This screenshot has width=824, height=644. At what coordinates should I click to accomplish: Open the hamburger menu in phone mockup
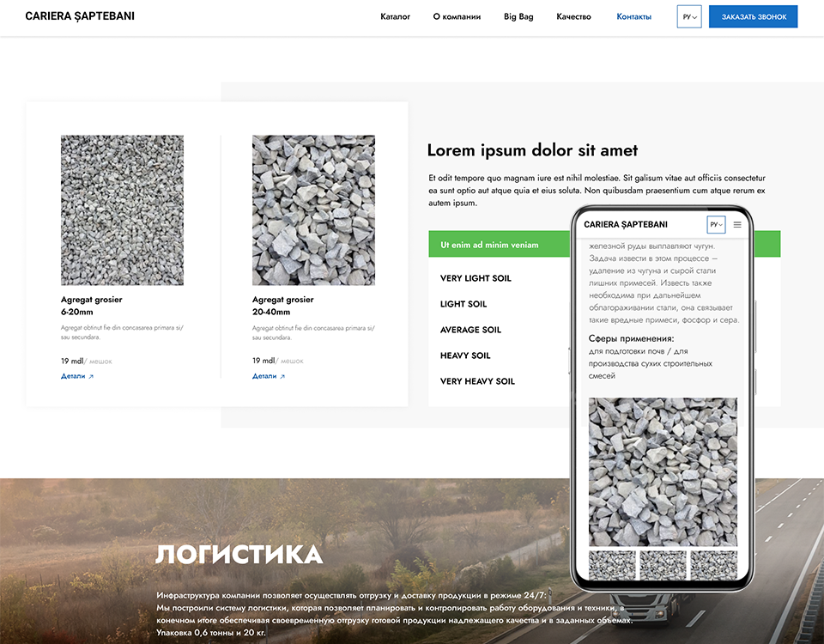tap(737, 225)
